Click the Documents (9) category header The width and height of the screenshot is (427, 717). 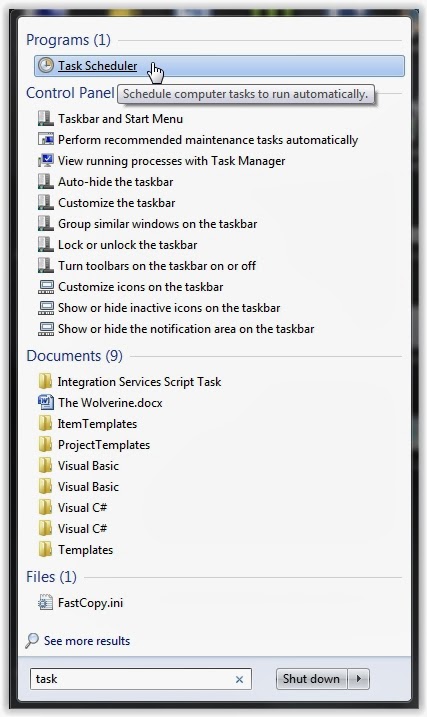tap(75, 356)
